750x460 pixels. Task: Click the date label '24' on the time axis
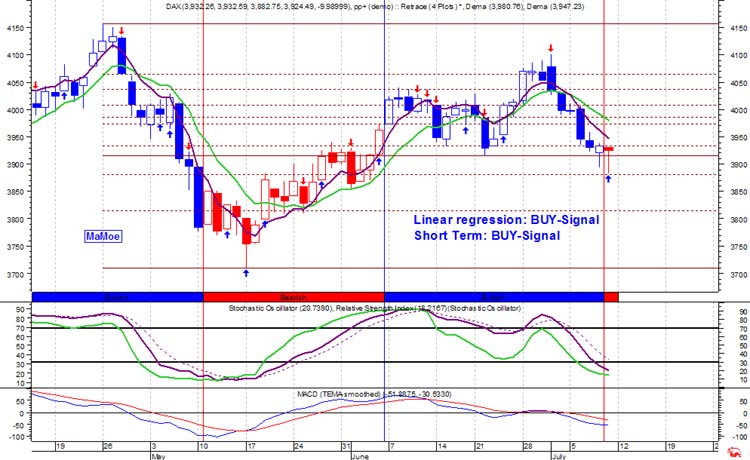[x=298, y=446]
